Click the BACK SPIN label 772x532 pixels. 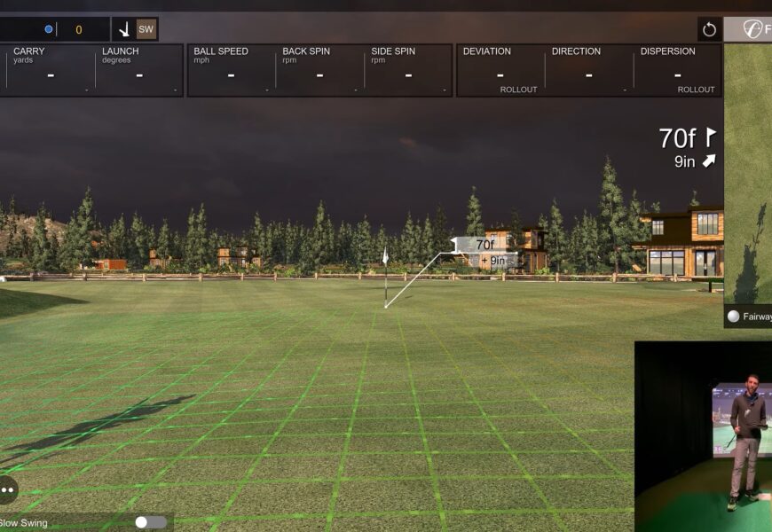point(306,51)
